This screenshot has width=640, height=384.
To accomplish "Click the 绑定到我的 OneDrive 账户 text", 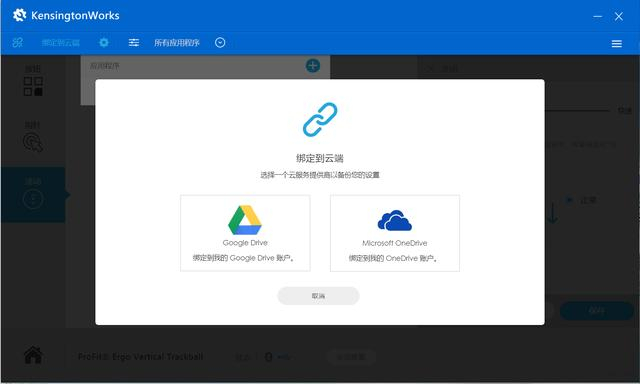I will click(393, 258).
